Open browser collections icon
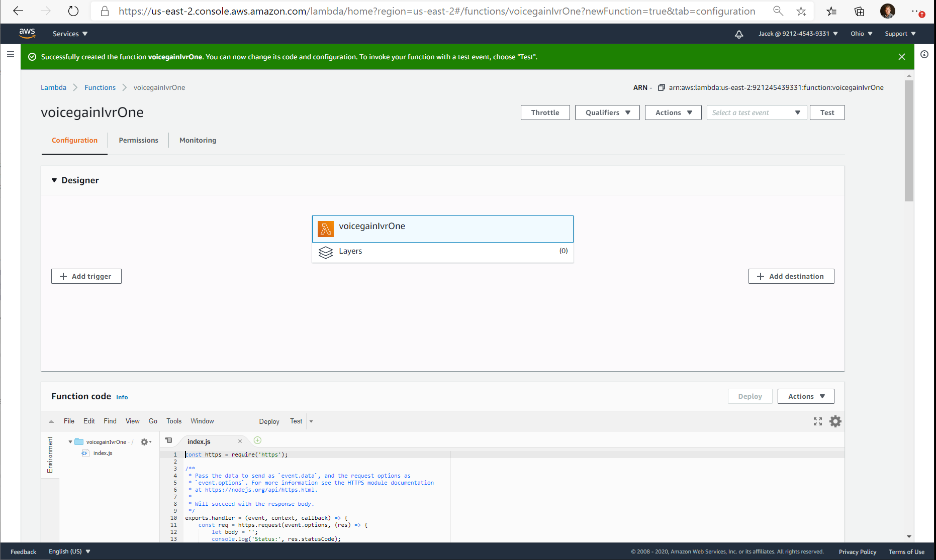The image size is (936, 560). (860, 11)
